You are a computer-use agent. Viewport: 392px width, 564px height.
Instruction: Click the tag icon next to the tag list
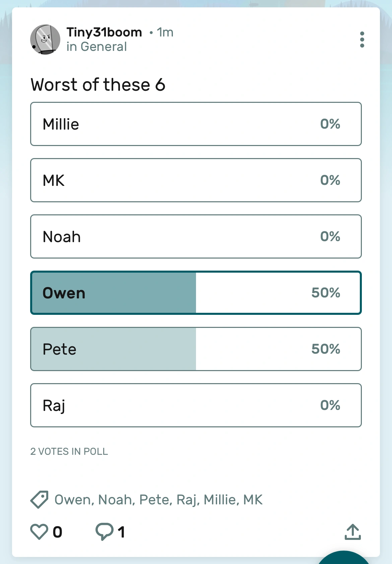[39, 499]
